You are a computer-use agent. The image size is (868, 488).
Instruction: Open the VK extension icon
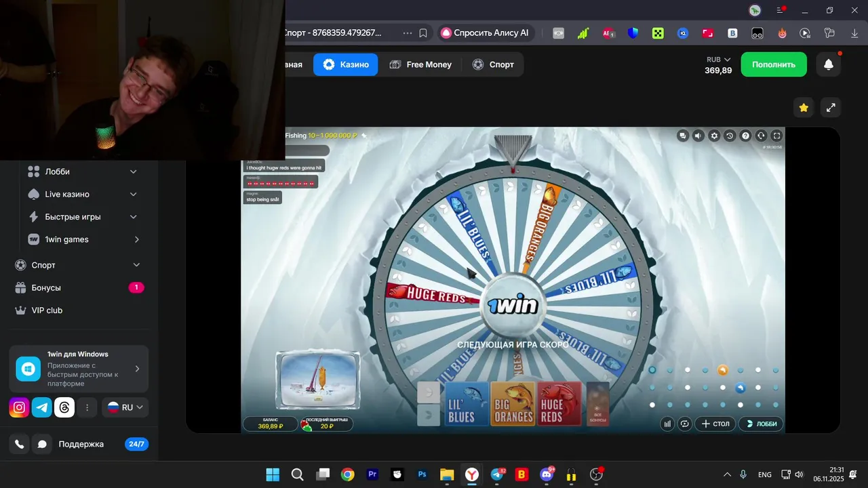pos(732,33)
